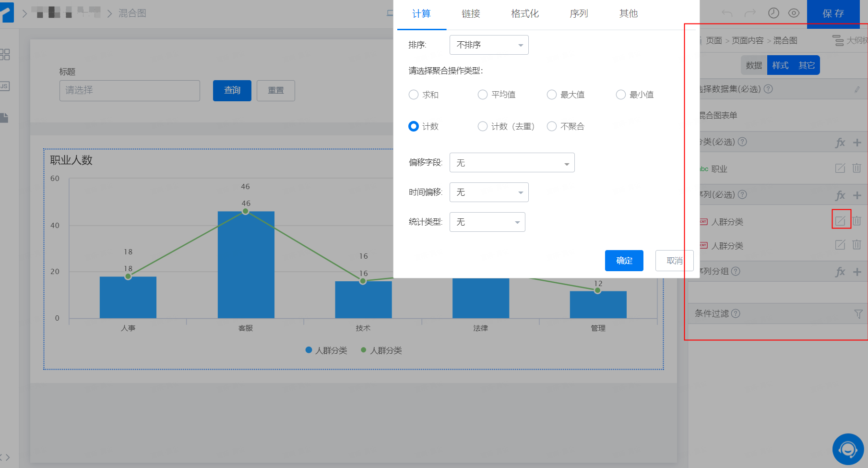This screenshot has height=468, width=868.
Task: Click the 查询 button
Action: (232, 90)
